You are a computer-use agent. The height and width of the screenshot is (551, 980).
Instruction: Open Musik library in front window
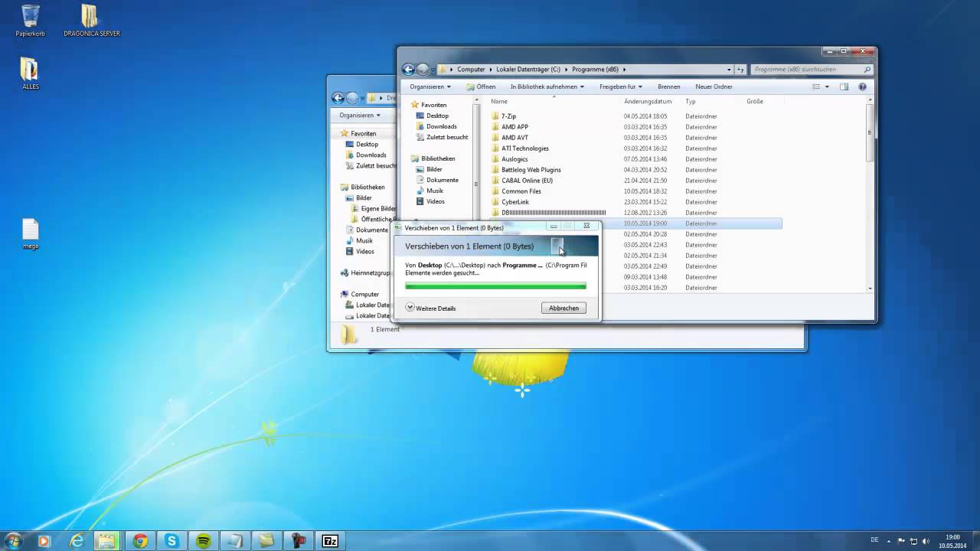(x=434, y=191)
